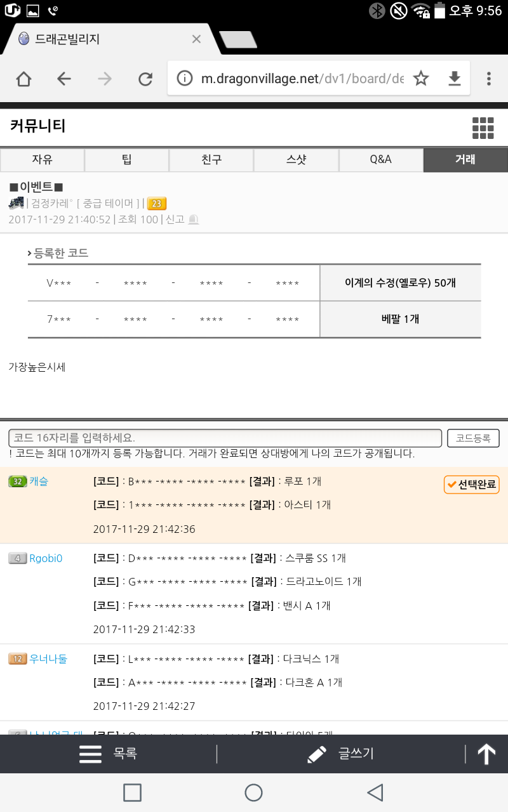Go back with the back arrow
The height and width of the screenshot is (812, 508).
pyautogui.click(x=64, y=79)
